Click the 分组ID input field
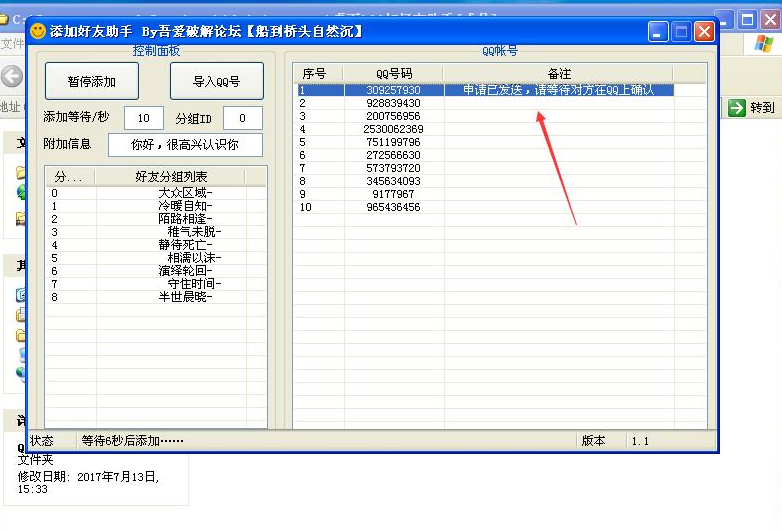The width and height of the screenshot is (782, 531). [x=242, y=118]
